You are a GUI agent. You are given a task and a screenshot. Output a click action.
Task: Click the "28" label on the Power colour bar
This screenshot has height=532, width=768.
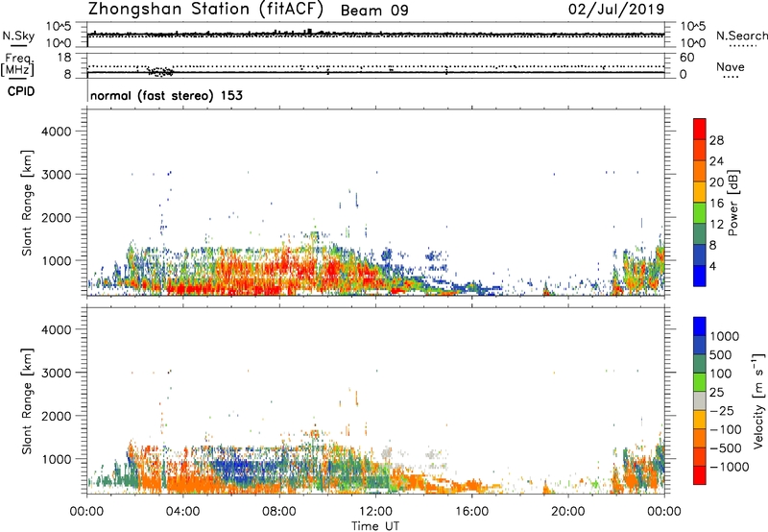[x=716, y=140]
